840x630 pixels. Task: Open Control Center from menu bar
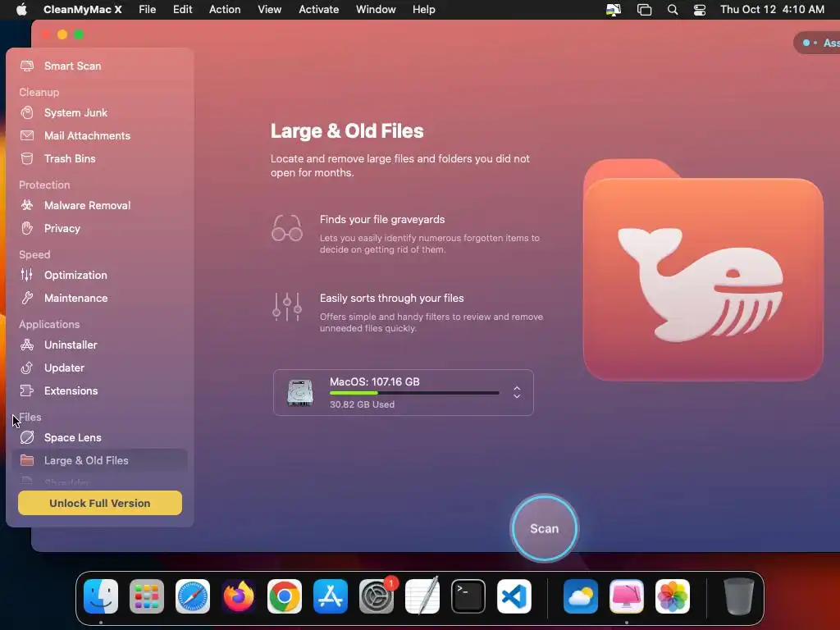point(700,10)
